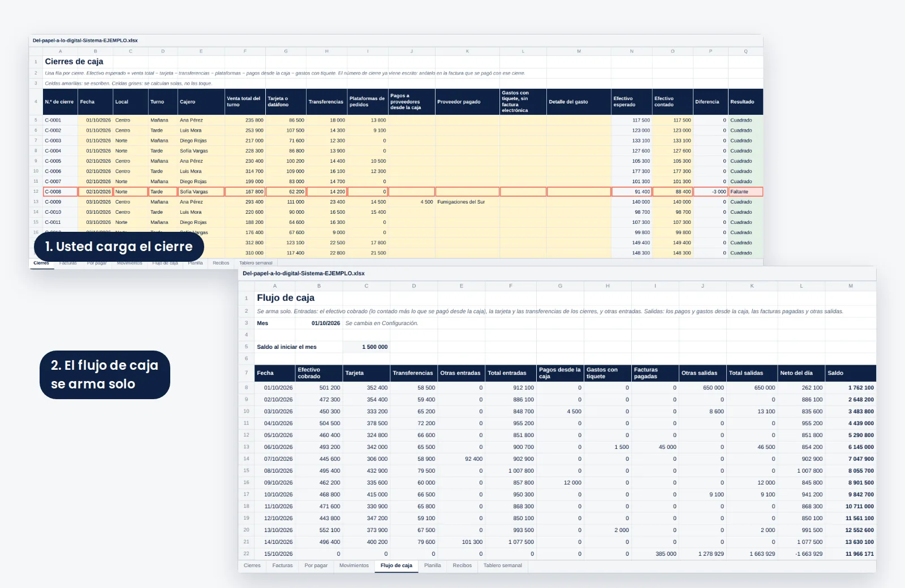Select the Movimientos sheet tab in front window

point(354,565)
